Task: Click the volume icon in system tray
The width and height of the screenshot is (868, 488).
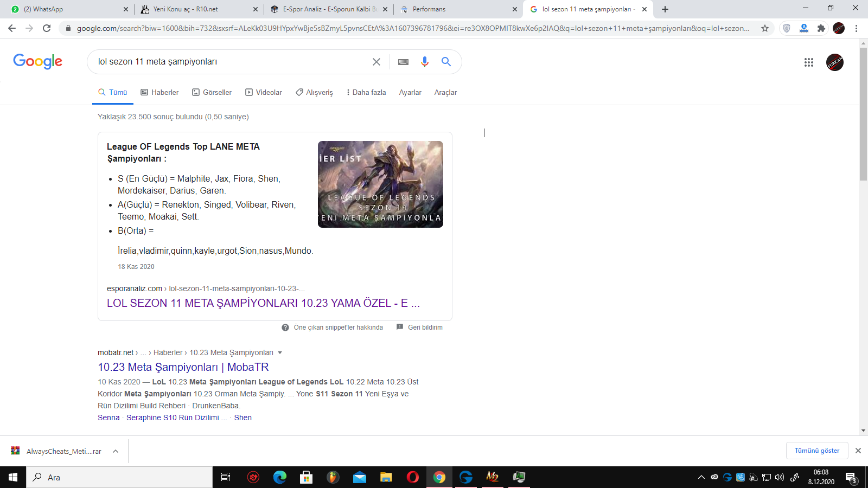Action: click(x=780, y=477)
